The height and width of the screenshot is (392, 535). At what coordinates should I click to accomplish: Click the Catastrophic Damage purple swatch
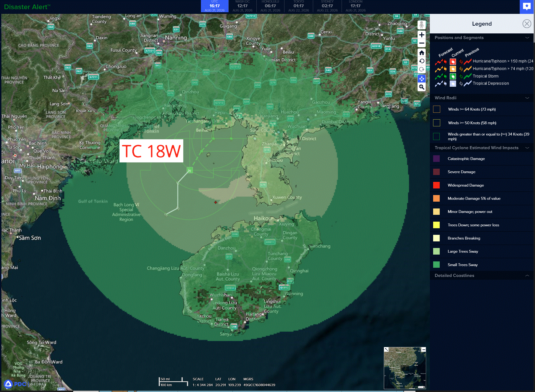(x=436, y=159)
